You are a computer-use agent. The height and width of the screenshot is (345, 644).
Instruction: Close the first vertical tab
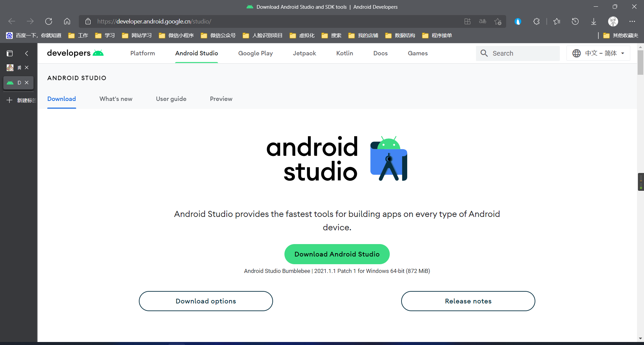[x=26, y=68]
